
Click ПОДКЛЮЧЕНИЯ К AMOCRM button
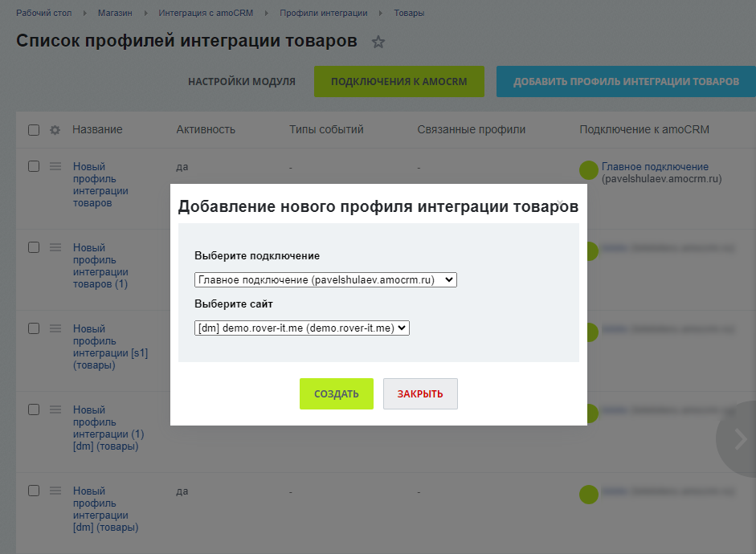(398, 81)
